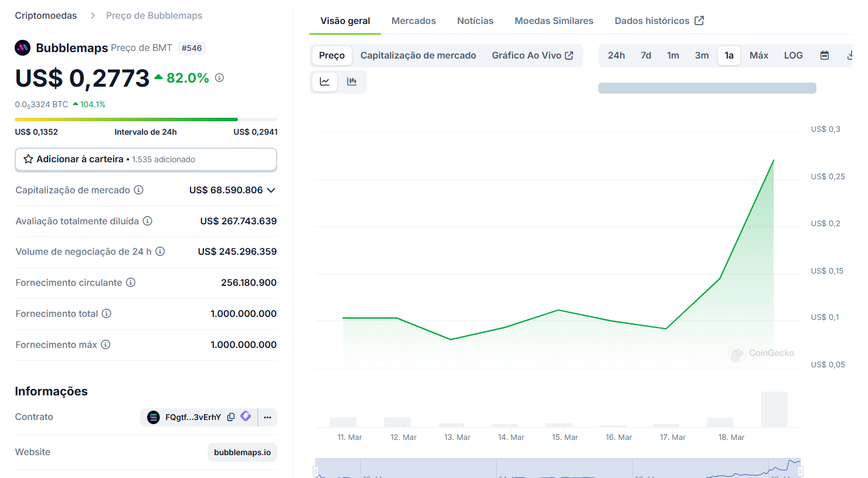Click the Bubblemaps coin logo
Image resolution: width=868 pixels, height=478 pixels.
pos(22,48)
